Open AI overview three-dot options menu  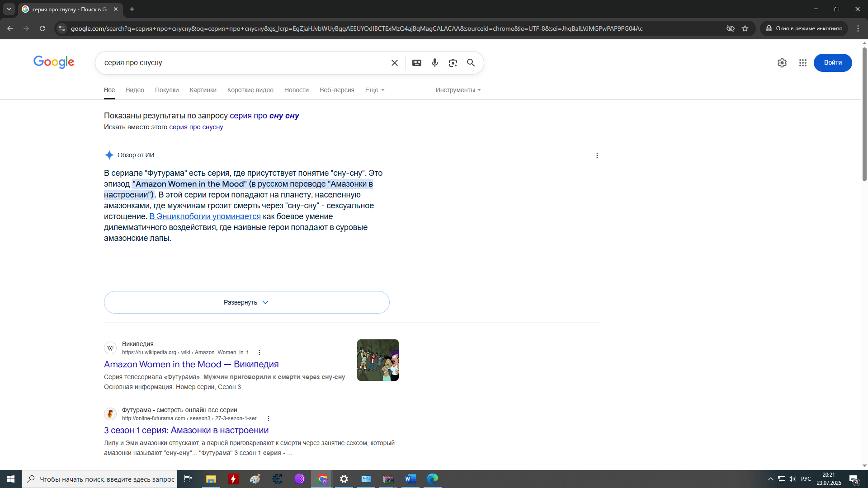tap(597, 155)
